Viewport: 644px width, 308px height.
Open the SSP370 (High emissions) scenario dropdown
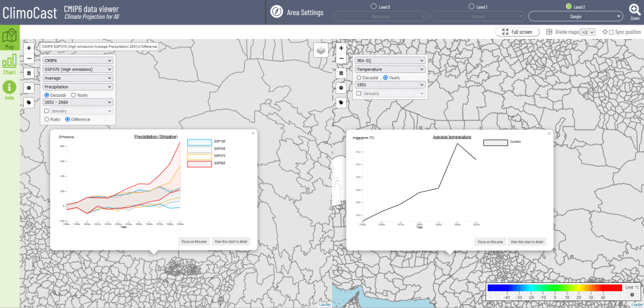[x=77, y=69]
